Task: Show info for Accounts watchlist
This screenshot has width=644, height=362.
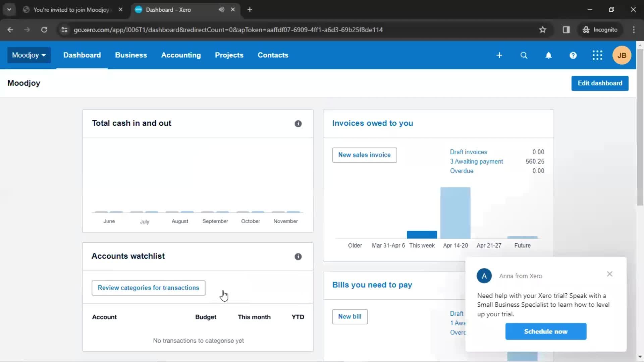Action: point(298,257)
